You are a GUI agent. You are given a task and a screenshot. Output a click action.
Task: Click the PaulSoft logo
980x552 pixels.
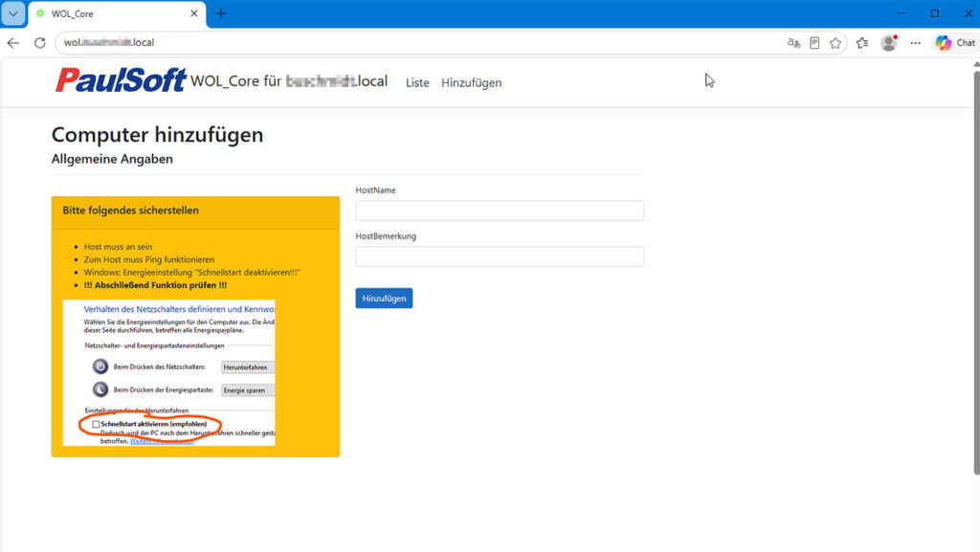(120, 80)
